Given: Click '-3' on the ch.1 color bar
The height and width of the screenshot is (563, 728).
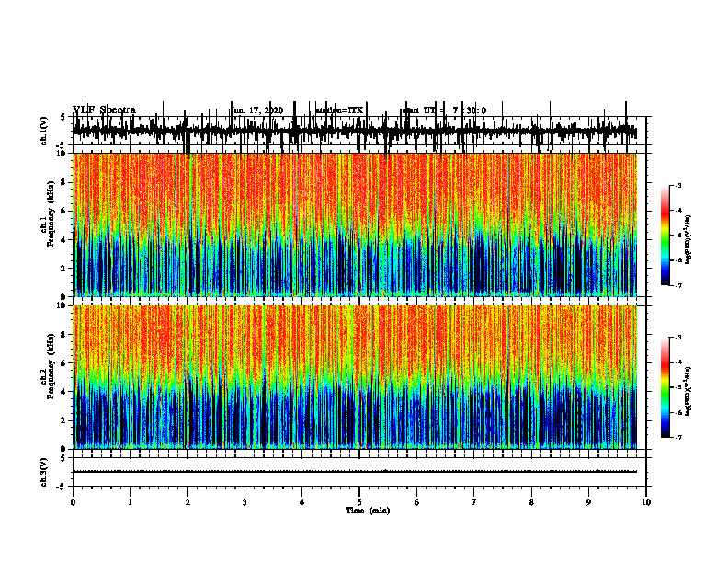Looking at the screenshot, I should coord(677,186).
